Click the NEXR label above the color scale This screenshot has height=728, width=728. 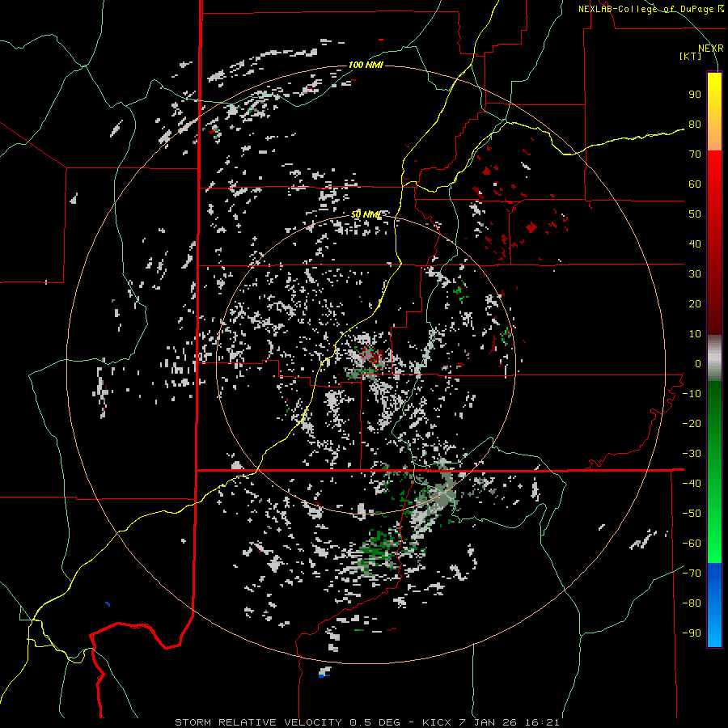point(710,49)
